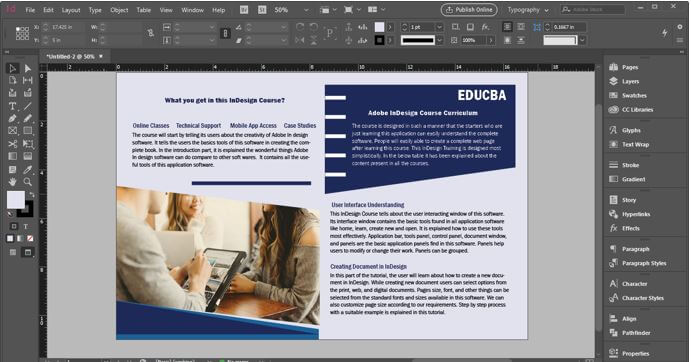The image size is (691, 362).
Task: Open control panel settings gear
Action: (680, 27)
